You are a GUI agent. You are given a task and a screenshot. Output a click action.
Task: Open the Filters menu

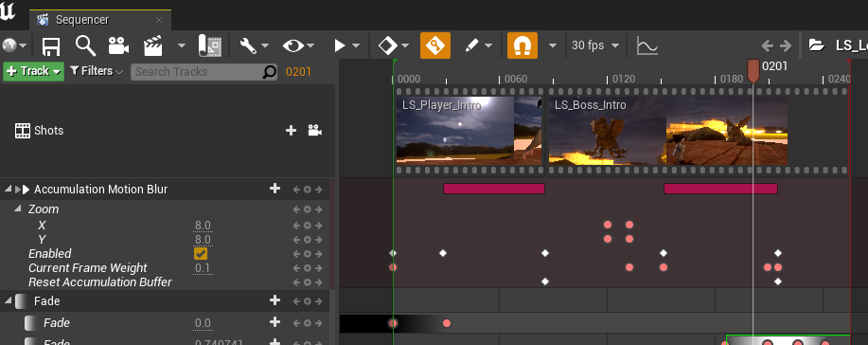tap(97, 71)
